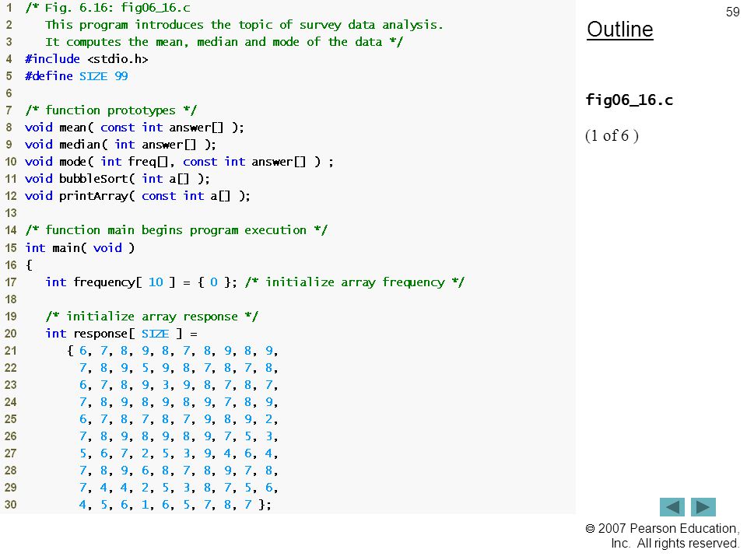Click the Outline heading link
Image resolution: width=747 pixels, height=560 pixels.
pos(620,30)
